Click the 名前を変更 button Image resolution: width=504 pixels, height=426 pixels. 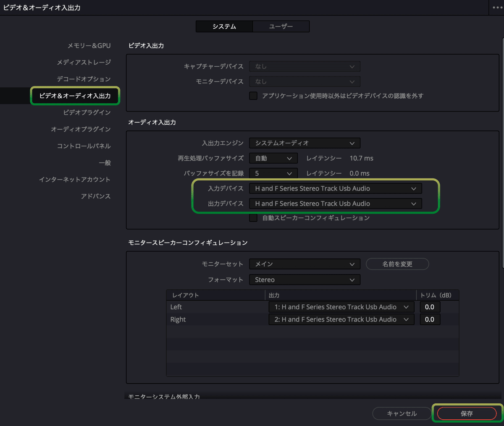click(x=397, y=264)
